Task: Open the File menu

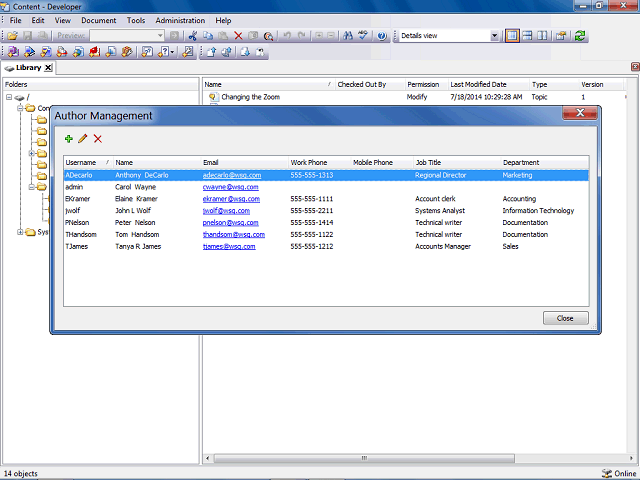Action: (16, 20)
